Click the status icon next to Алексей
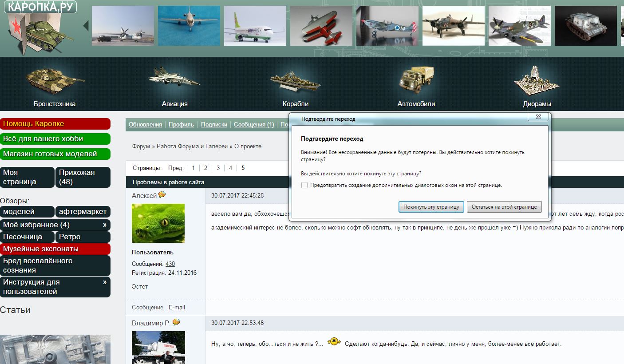Screen dimensions: 624x364 162,195
